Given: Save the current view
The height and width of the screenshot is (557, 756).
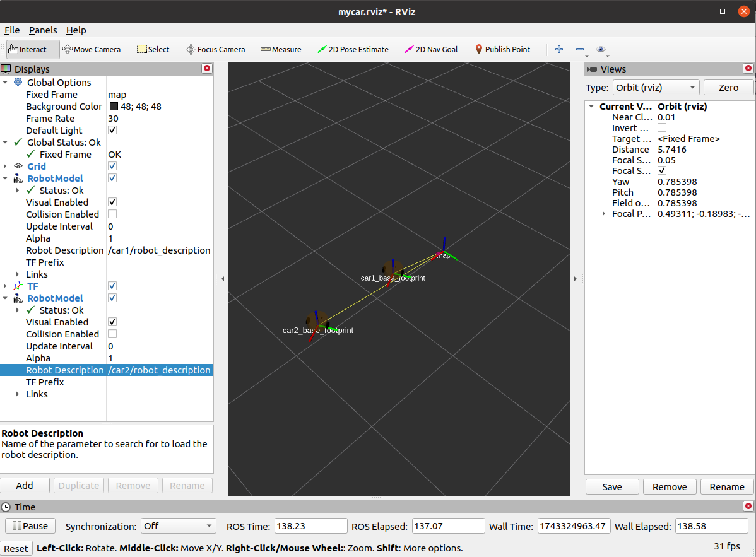Looking at the screenshot, I should (x=612, y=486).
